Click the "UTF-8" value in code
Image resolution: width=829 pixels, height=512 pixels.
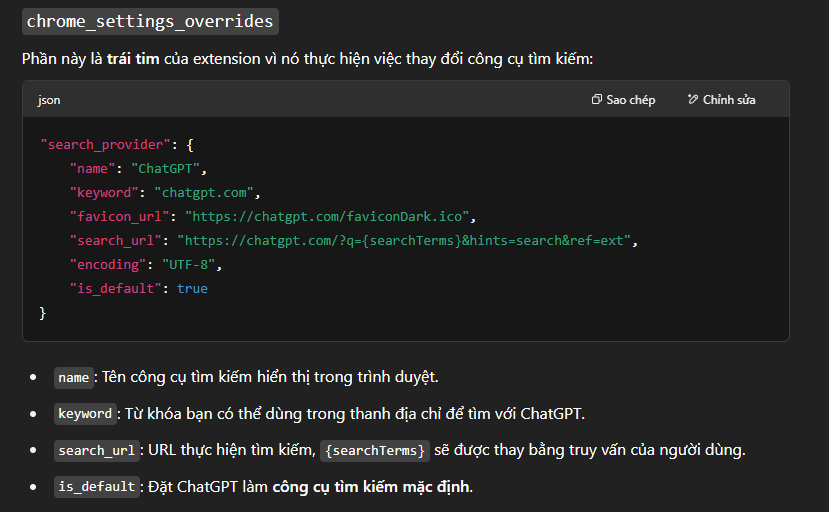click(x=189, y=264)
